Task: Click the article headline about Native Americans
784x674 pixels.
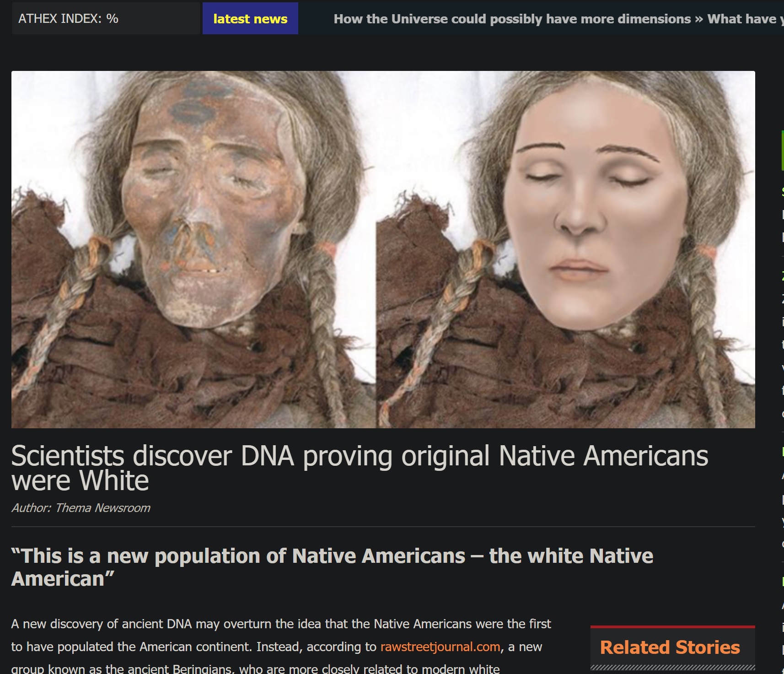Action: click(x=359, y=468)
